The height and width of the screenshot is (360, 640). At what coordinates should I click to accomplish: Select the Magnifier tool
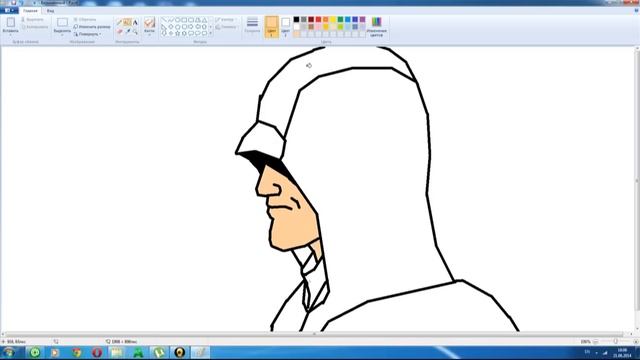pyautogui.click(x=135, y=31)
